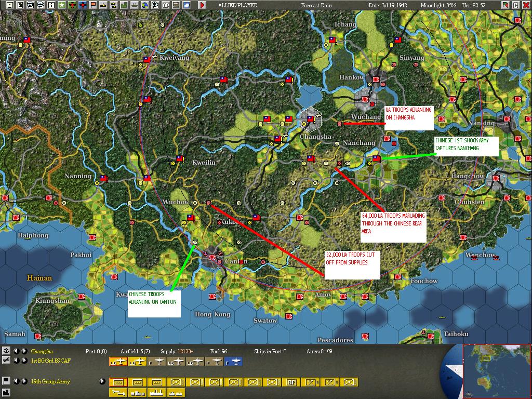This screenshot has width=532, height=399.
Task: Open the green factory industry icon
Action: click(124, 5)
